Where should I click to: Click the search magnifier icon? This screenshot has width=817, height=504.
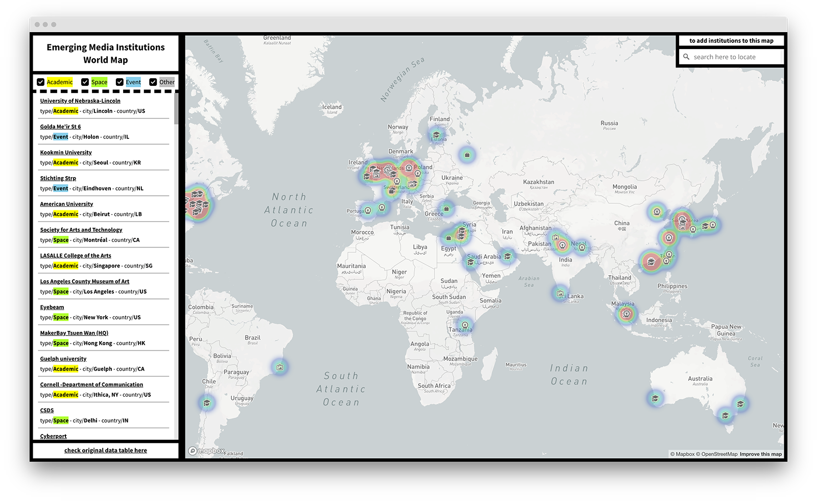(x=686, y=57)
